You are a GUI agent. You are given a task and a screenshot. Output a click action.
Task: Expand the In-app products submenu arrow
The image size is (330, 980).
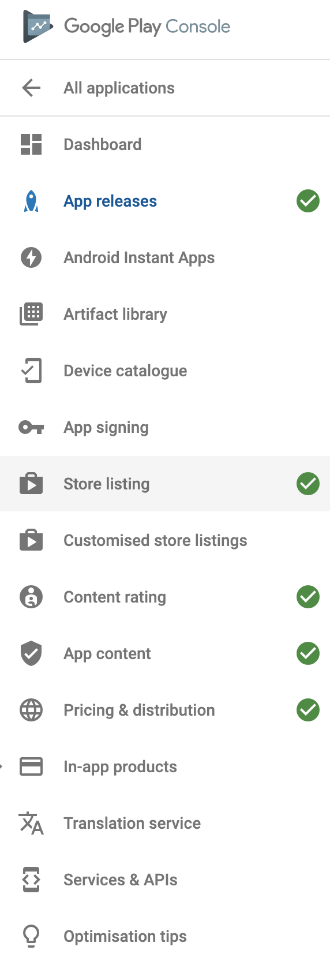[2, 766]
